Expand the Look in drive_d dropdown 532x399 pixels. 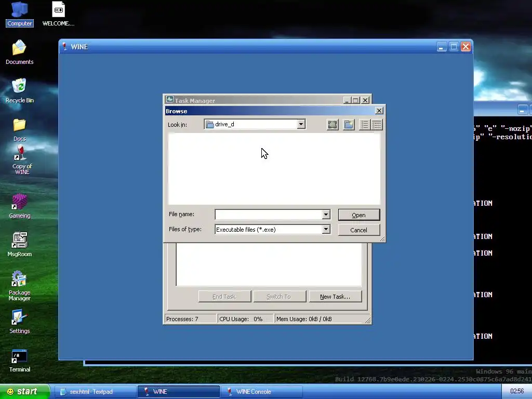(301, 124)
